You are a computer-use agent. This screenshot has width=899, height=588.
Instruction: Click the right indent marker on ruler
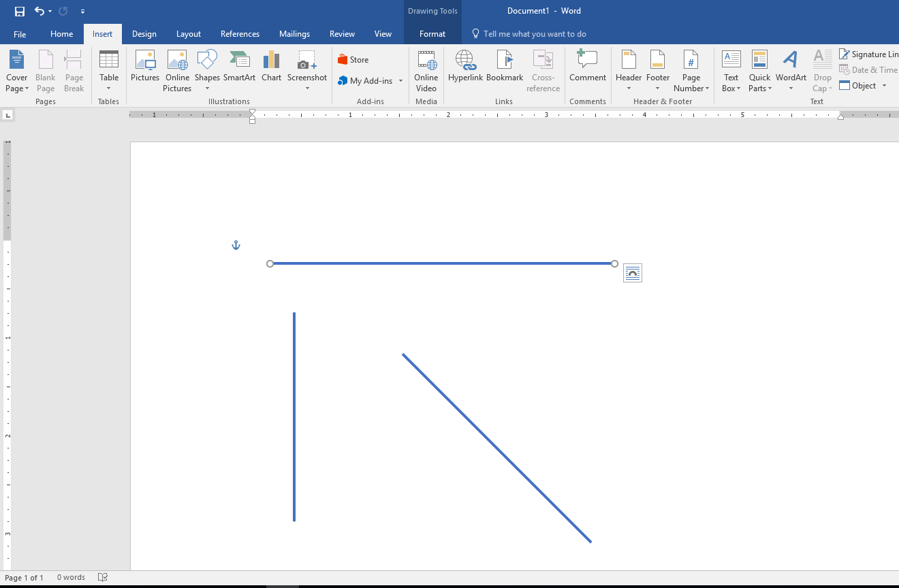[840, 117]
